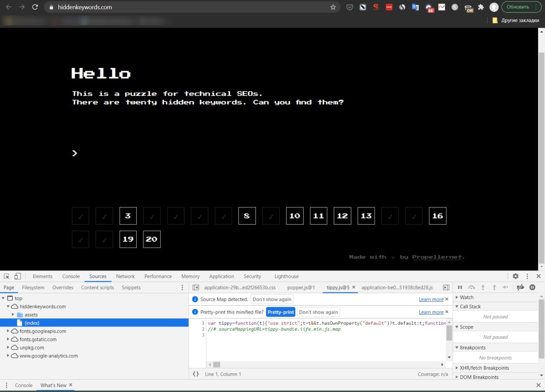
Task: Click the address bar URL field
Action: pos(192,7)
